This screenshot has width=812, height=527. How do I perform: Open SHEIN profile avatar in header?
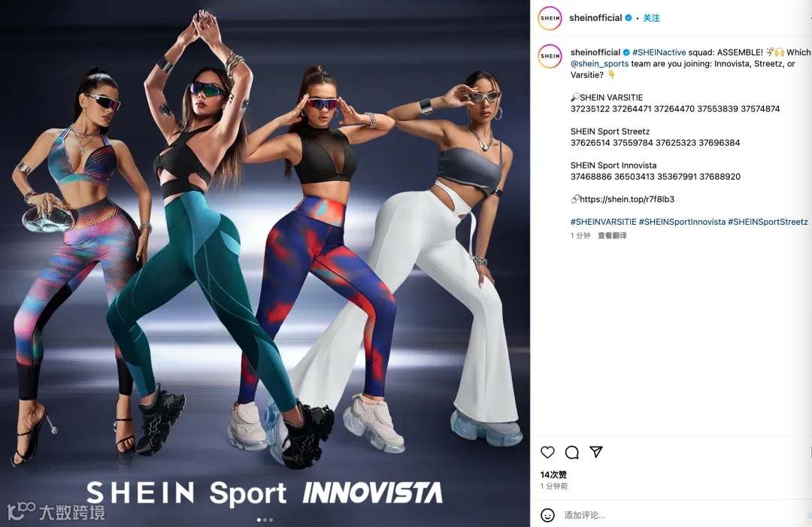pos(550,18)
